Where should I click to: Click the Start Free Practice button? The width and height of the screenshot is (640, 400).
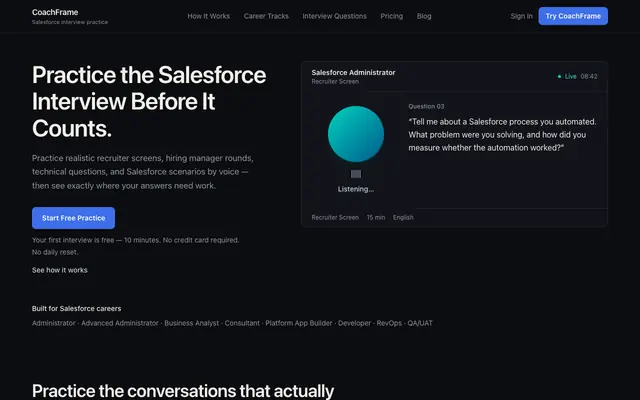click(73, 218)
